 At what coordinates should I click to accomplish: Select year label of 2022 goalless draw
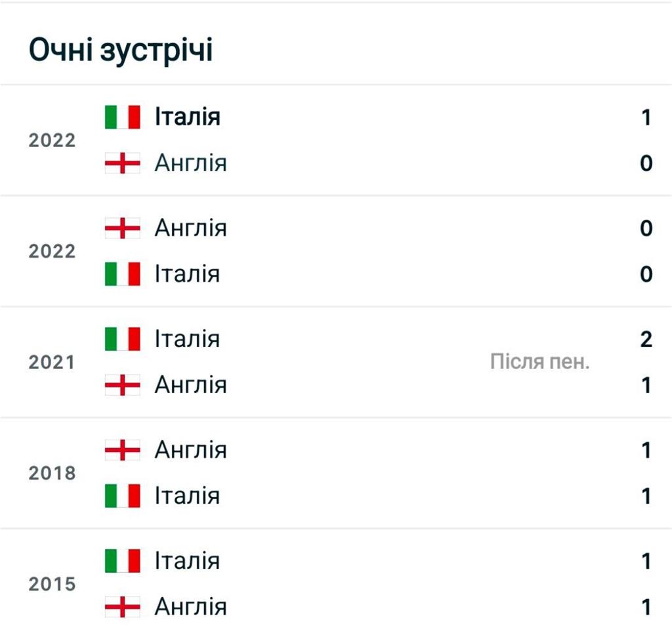click(52, 251)
